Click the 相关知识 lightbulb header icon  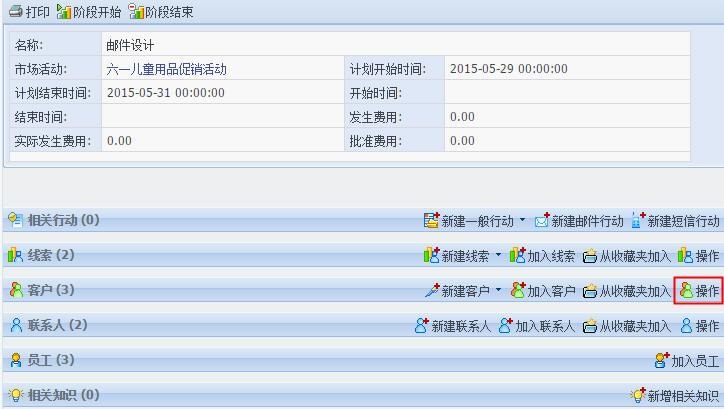pyautogui.click(x=16, y=395)
